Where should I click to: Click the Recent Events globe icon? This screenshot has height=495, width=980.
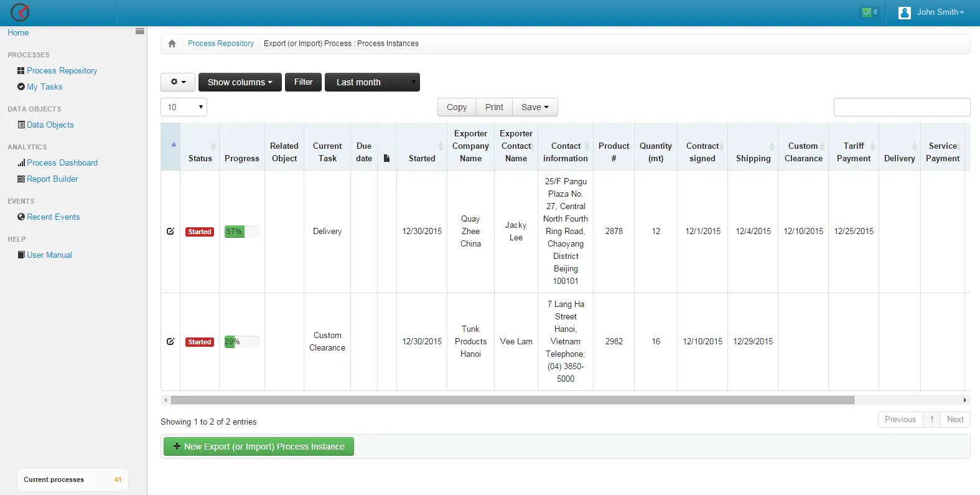coord(21,217)
